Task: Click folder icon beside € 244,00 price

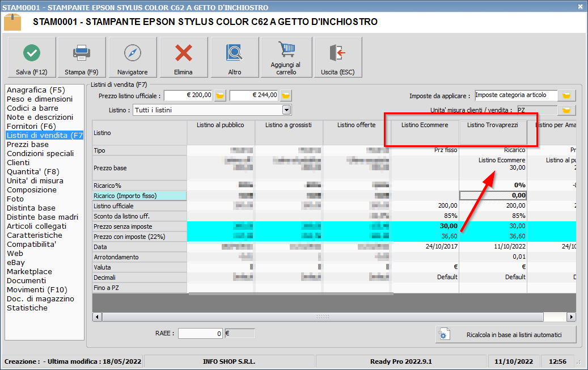Action: 286,96
